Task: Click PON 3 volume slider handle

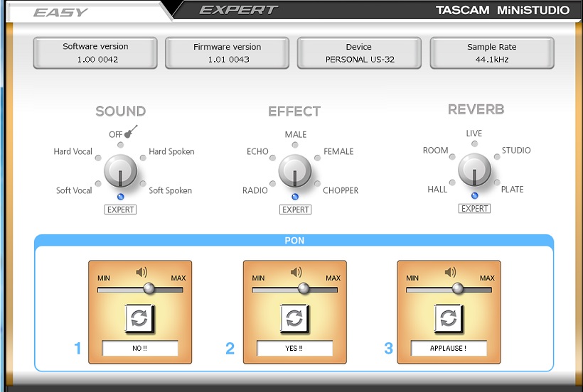Action: pos(458,288)
